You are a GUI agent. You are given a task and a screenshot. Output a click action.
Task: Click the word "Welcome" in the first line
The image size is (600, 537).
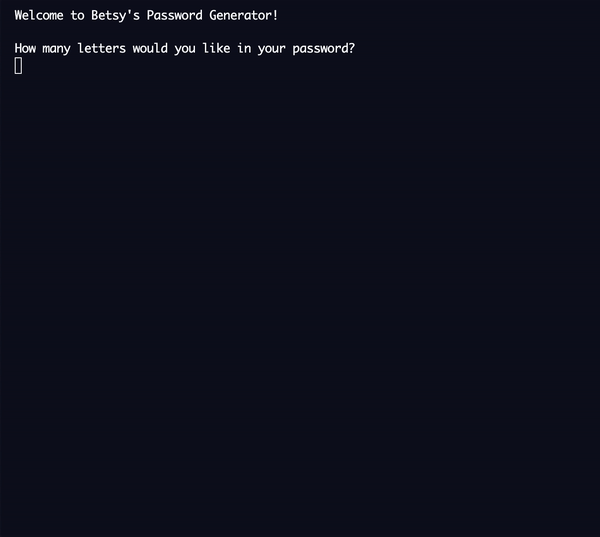click(x=39, y=15)
